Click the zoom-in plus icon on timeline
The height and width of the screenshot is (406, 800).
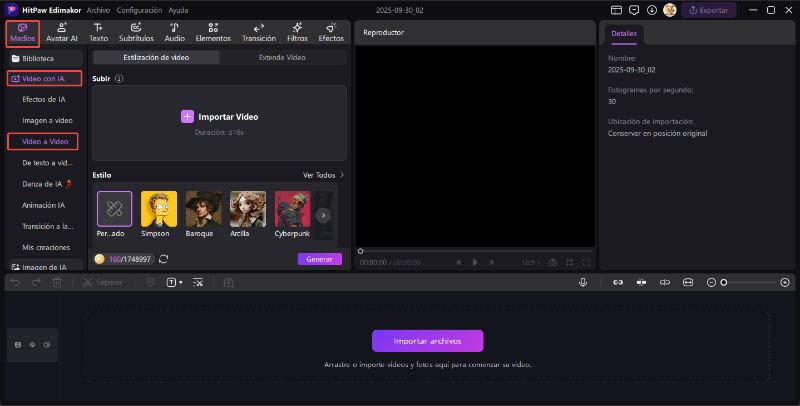point(785,283)
